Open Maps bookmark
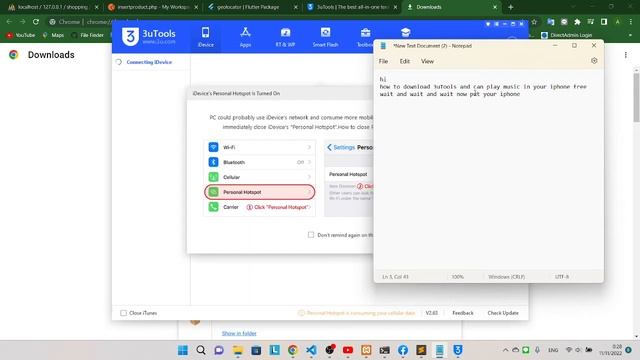The height and width of the screenshot is (360, 640). point(53,35)
